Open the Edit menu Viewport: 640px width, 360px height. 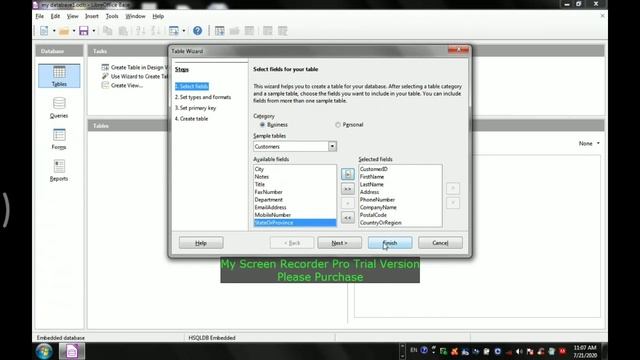(x=55, y=16)
